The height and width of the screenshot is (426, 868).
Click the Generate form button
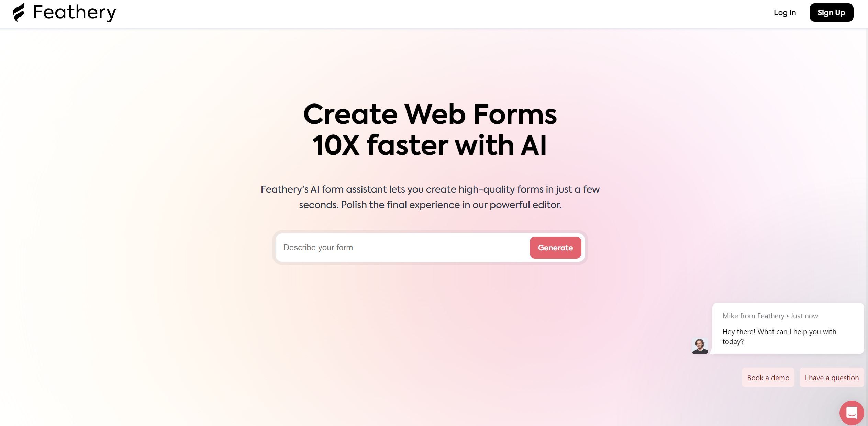click(x=555, y=247)
